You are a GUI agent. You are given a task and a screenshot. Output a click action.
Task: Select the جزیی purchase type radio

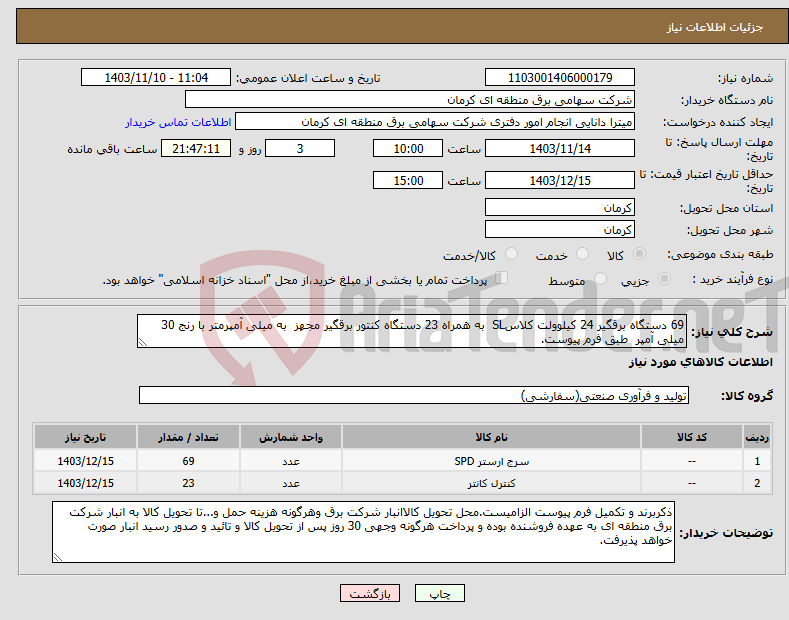click(x=664, y=278)
